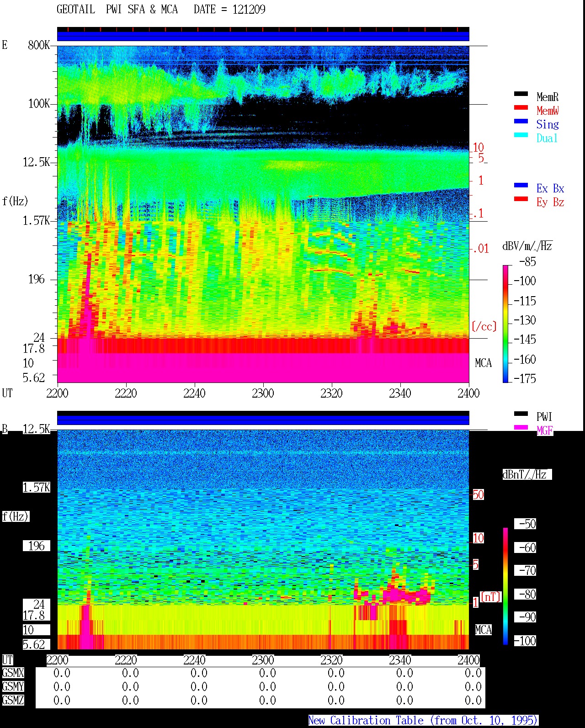The width and height of the screenshot is (585, 728).
Task: Click the GSMZ row label
Action: point(13,701)
